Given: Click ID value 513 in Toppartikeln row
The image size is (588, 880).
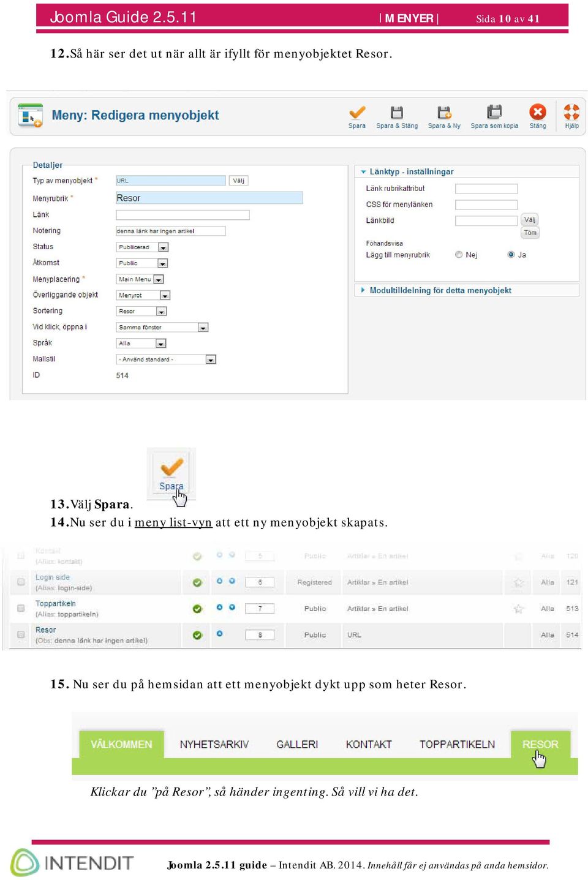Looking at the screenshot, I should click(x=572, y=609).
